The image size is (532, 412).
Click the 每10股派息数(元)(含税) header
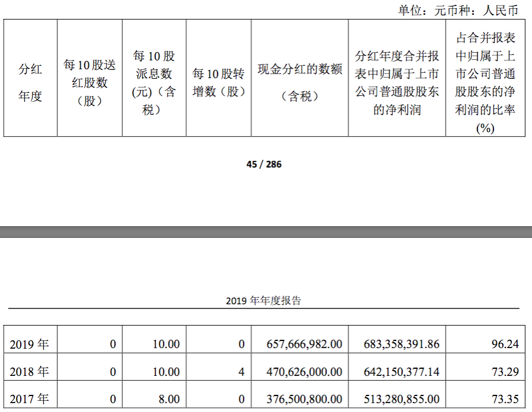click(154, 82)
